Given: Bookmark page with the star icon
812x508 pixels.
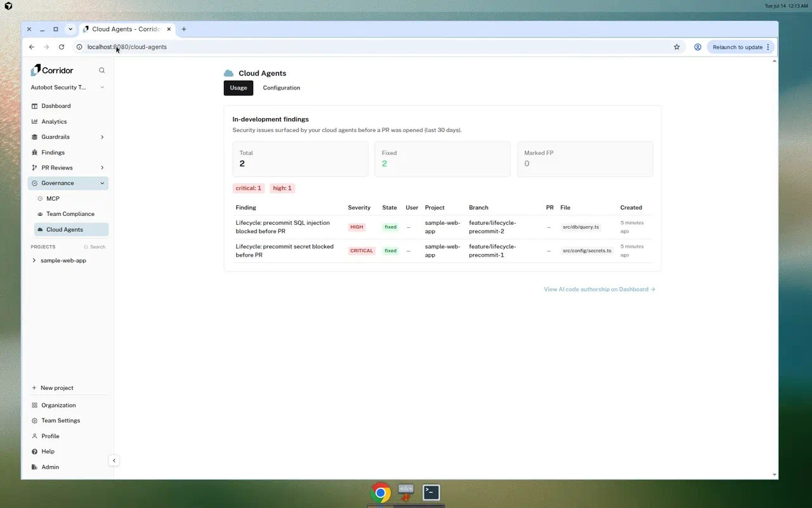Looking at the screenshot, I should (677, 47).
